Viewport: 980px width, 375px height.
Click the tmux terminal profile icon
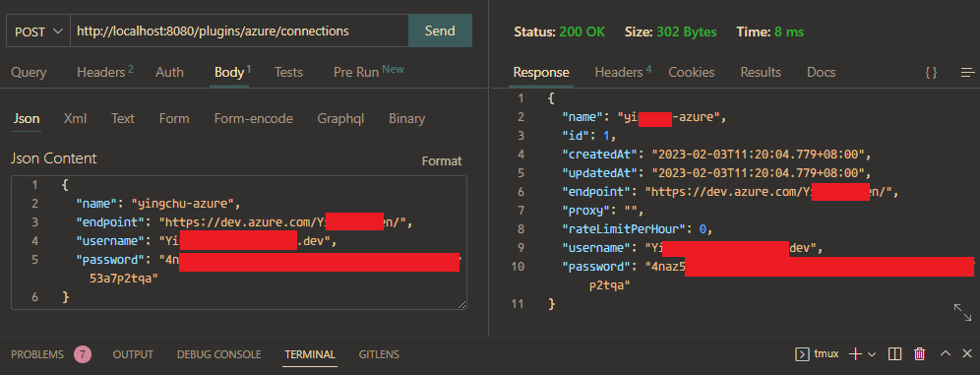[x=802, y=354]
